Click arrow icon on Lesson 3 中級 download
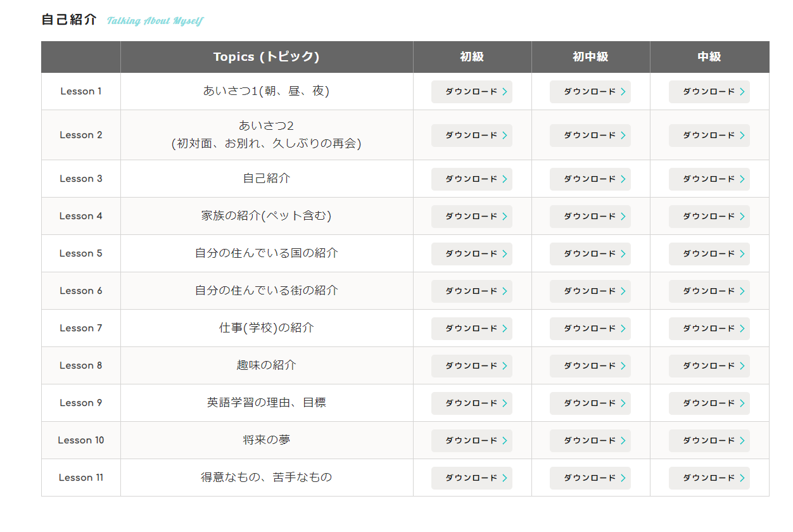Image resolution: width=793 pixels, height=532 pixels. point(742,179)
